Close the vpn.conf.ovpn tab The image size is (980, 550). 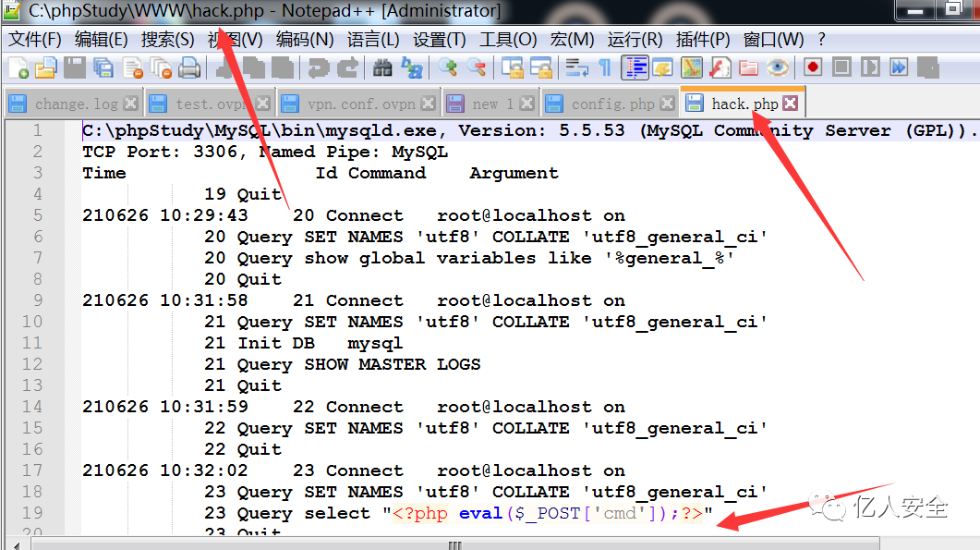point(429,104)
